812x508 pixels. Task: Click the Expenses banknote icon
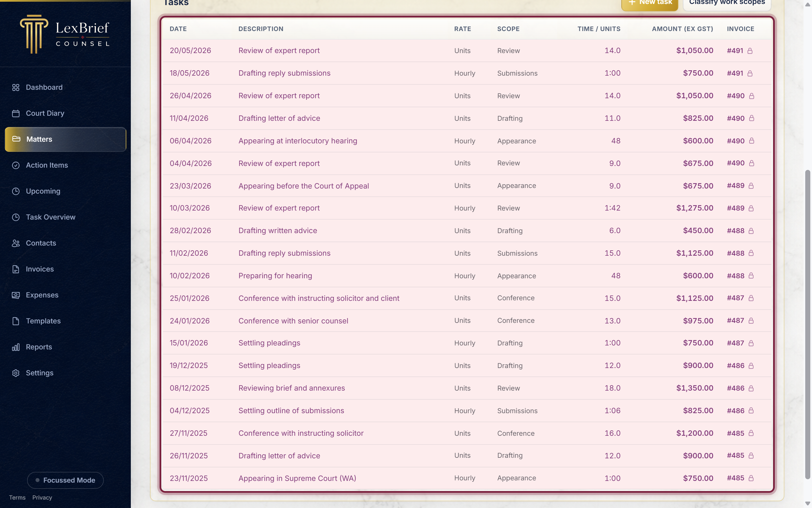tap(16, 295)
